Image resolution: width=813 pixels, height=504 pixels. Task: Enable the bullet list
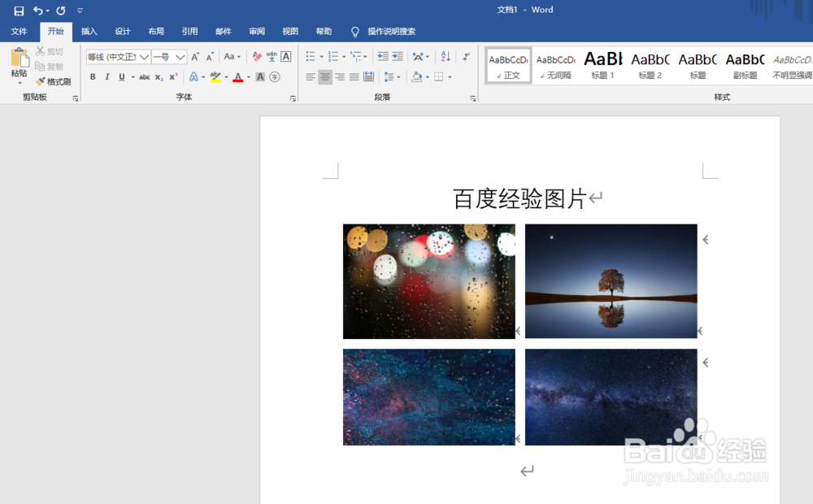(x=312, y=57)
